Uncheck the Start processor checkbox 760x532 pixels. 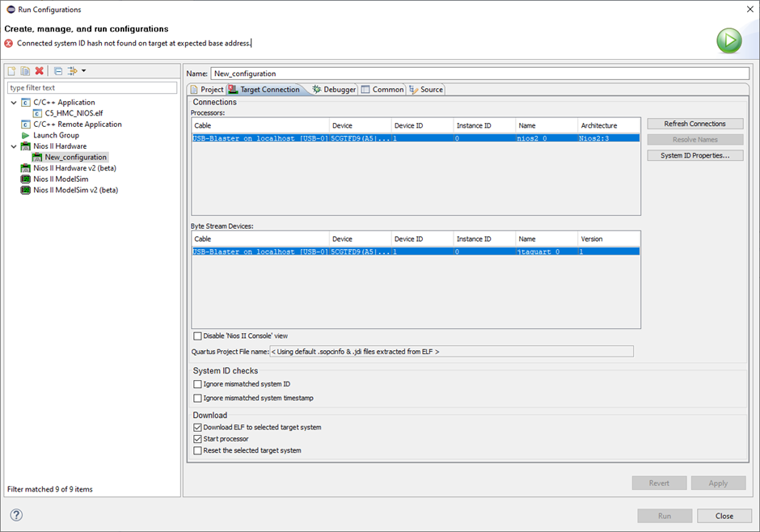(198, 439)
